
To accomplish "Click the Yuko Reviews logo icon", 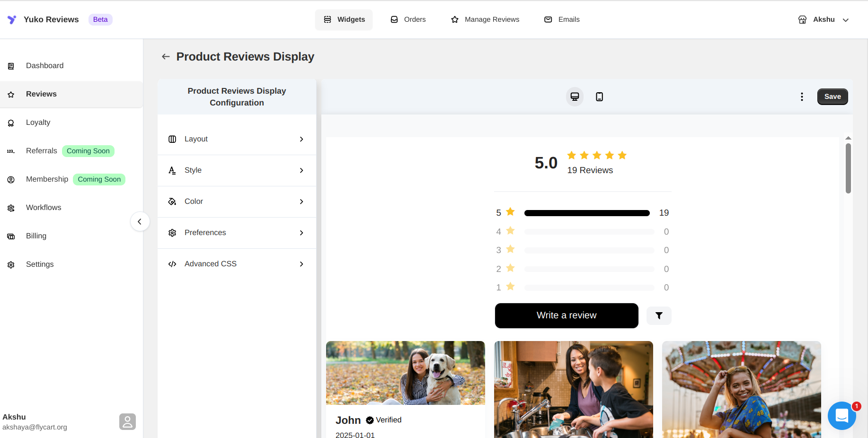I will 12,19.
